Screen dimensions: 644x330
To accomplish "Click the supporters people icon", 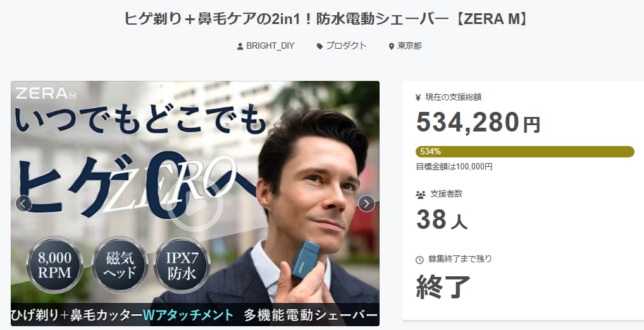I will click(420, 195).
